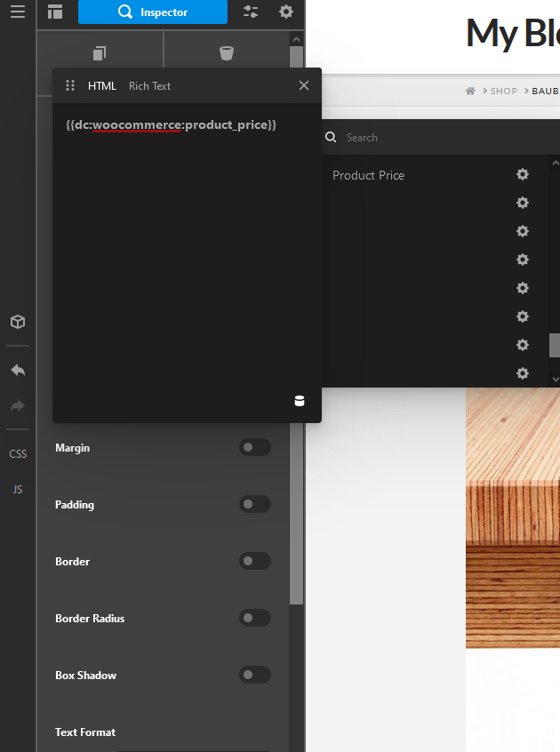Select the HTML tab
Image resolution: width=560 pixels, height=752 pixels.
101,86
